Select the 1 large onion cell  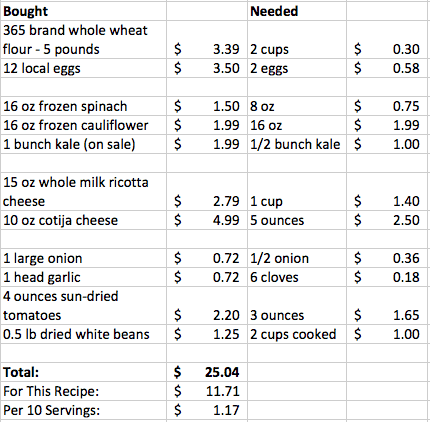[83, 258]
